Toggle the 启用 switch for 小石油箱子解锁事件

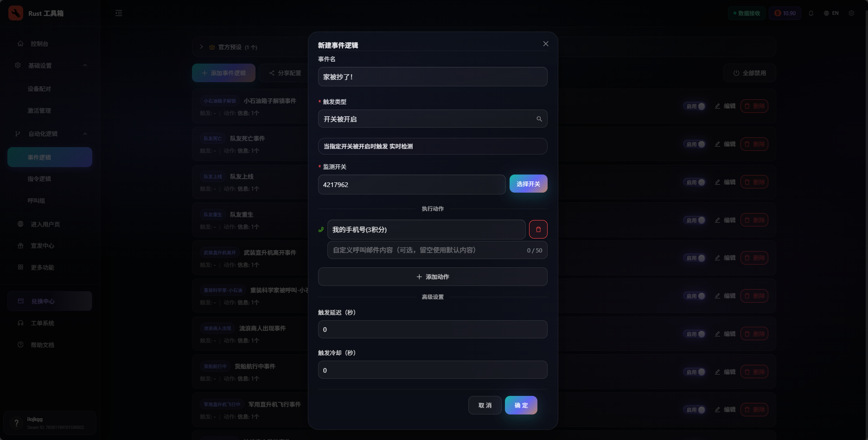[695, 106]
